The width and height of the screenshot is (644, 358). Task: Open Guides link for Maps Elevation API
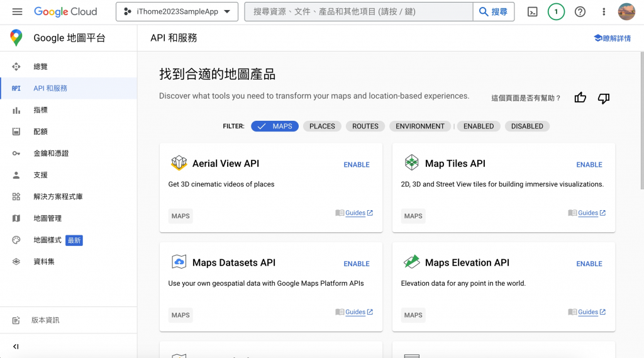point(587,312)
